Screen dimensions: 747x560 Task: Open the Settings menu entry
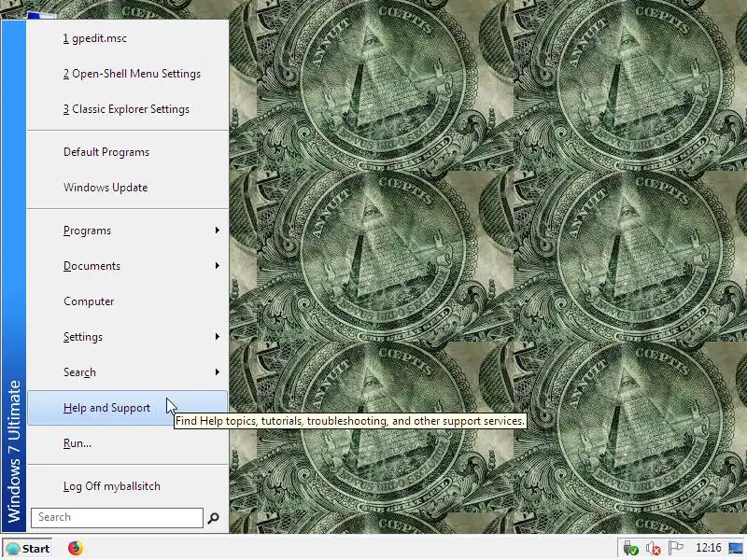(x=128, y=337)
